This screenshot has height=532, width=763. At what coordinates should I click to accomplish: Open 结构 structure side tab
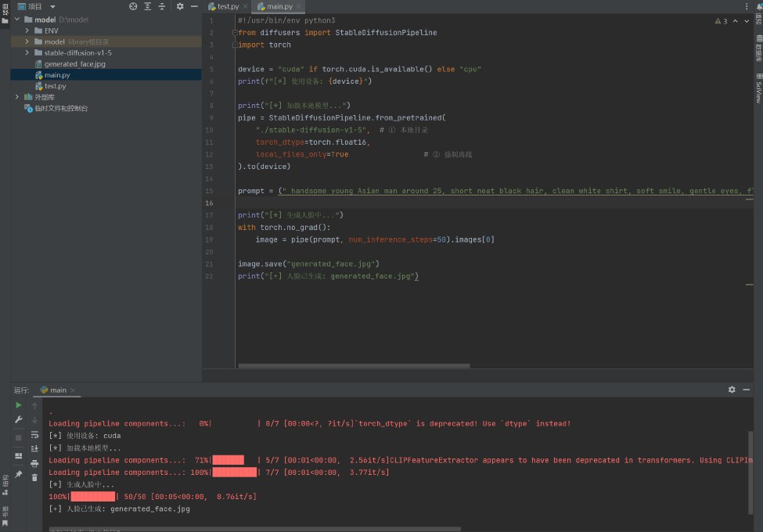point(5,485)
